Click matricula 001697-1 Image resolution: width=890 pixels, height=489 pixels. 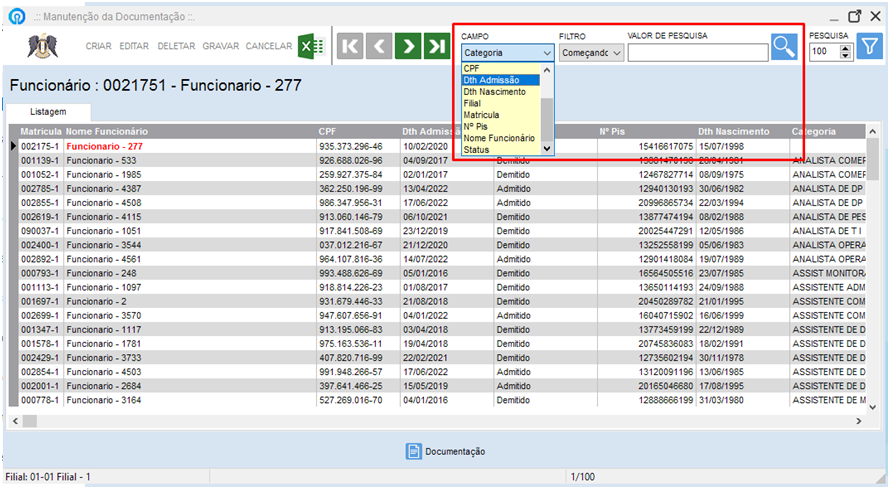[x=40, y=302]
